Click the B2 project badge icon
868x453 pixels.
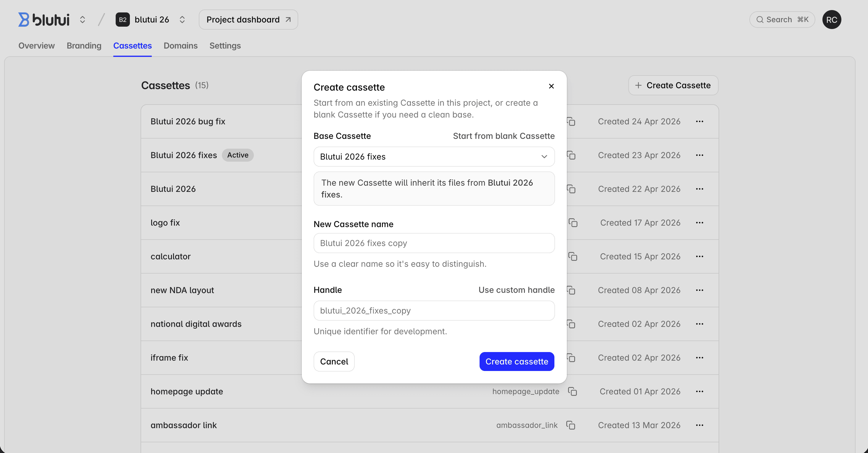pos(123,20)
